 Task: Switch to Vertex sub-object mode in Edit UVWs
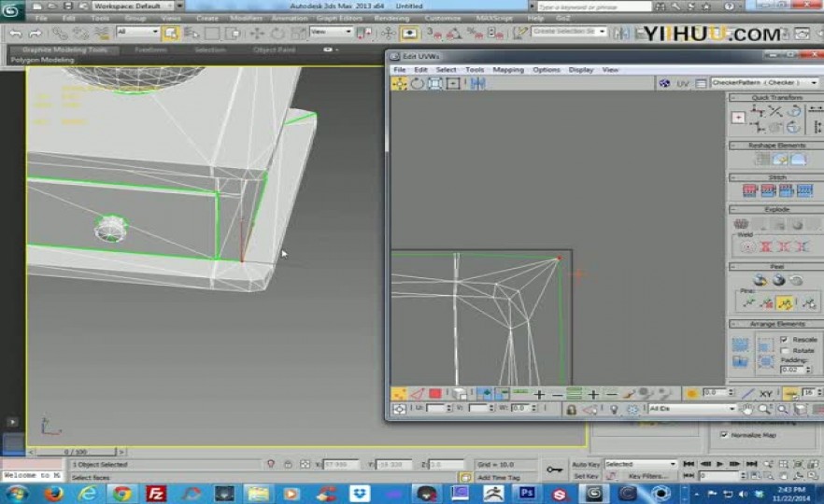[399, 394]
